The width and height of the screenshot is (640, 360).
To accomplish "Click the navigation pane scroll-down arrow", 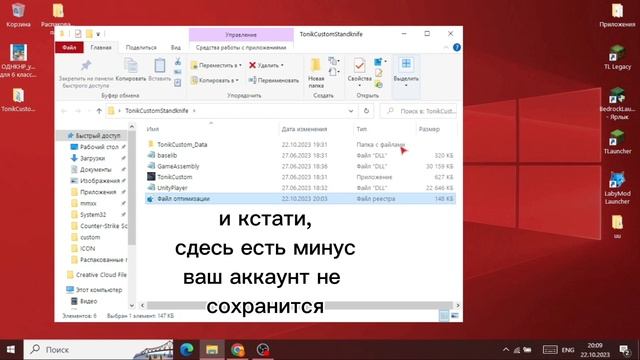I will 131,305.
